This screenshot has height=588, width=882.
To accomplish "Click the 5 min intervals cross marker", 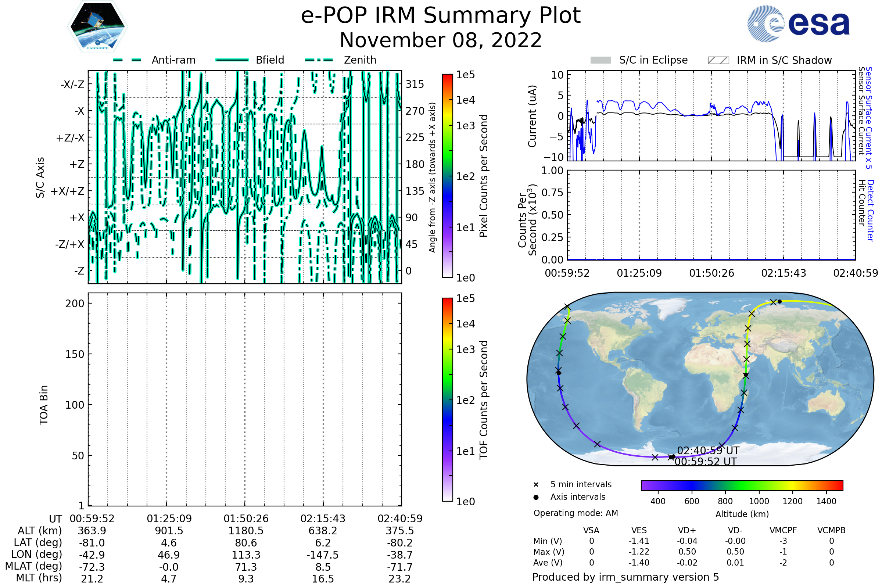I will coord(536,485).
